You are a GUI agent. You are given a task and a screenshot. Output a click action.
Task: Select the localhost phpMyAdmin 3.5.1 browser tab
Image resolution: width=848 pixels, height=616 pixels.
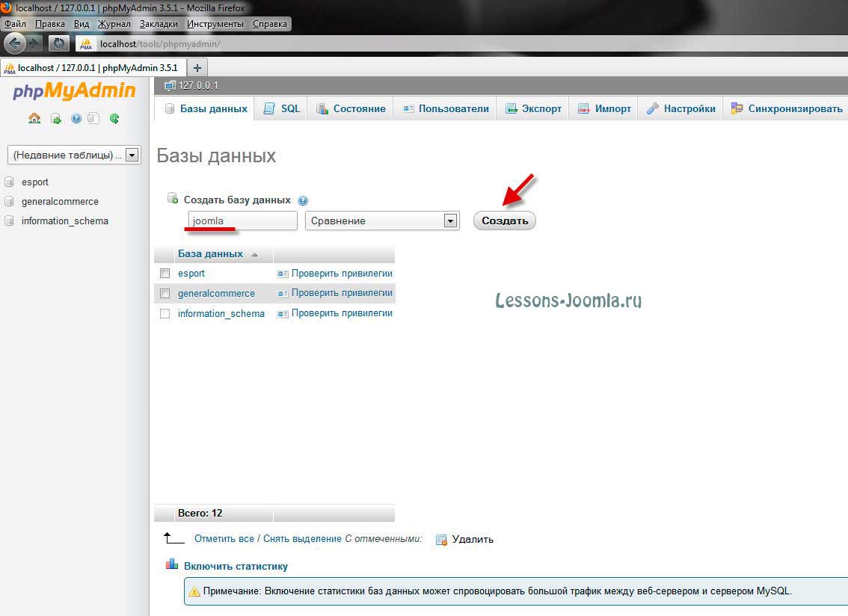(93, 67)
